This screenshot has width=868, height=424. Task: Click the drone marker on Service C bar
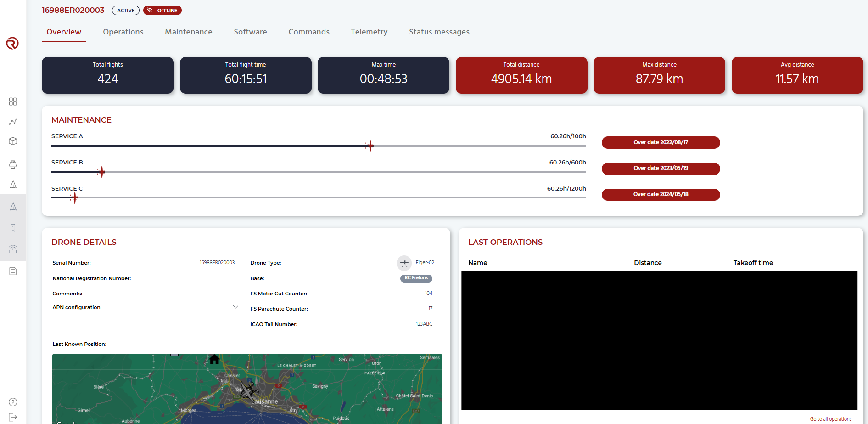74,198
